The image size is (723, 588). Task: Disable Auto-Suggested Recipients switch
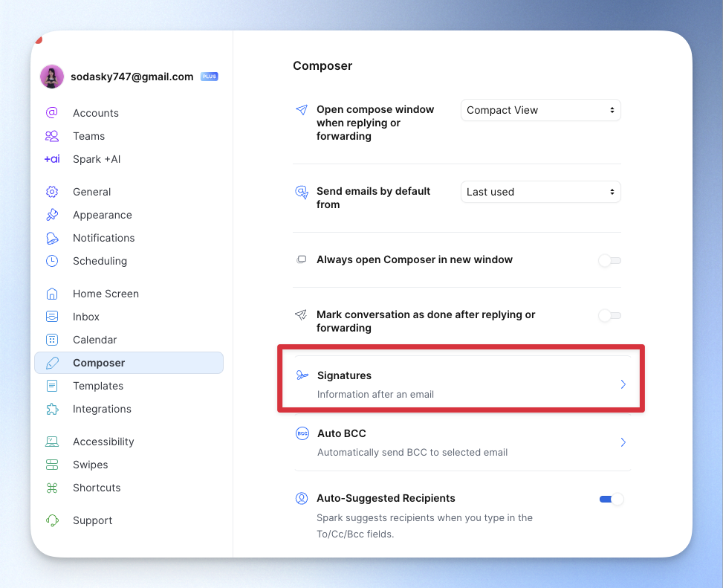pos(611,499)
